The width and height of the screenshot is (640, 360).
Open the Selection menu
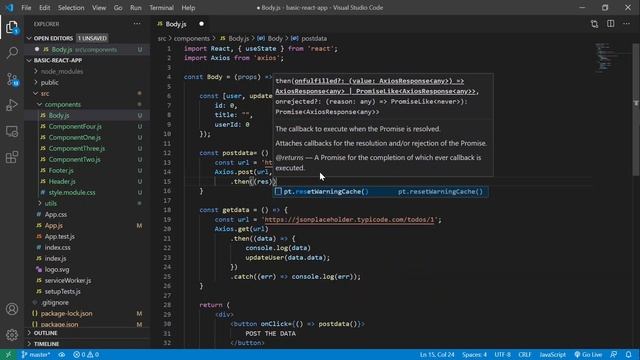[x=71, y=7]
